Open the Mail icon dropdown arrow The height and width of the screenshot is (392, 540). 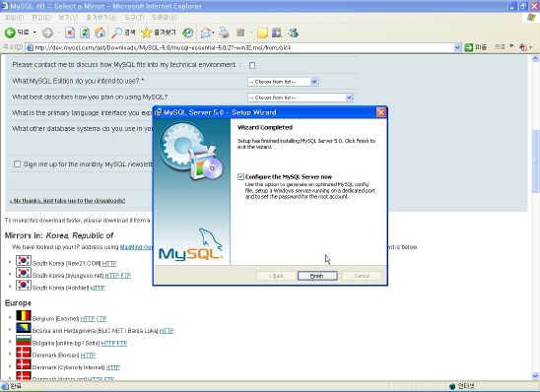point(213,33)
